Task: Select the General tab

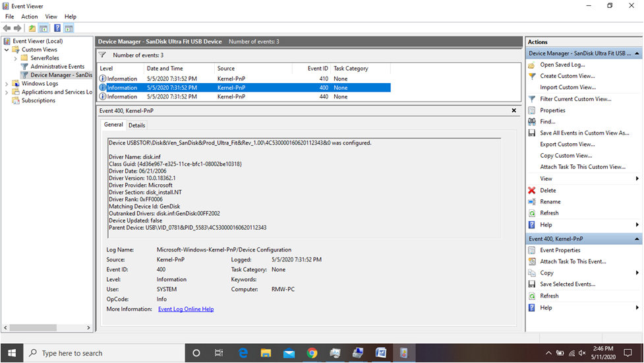Action: [113, 125]
